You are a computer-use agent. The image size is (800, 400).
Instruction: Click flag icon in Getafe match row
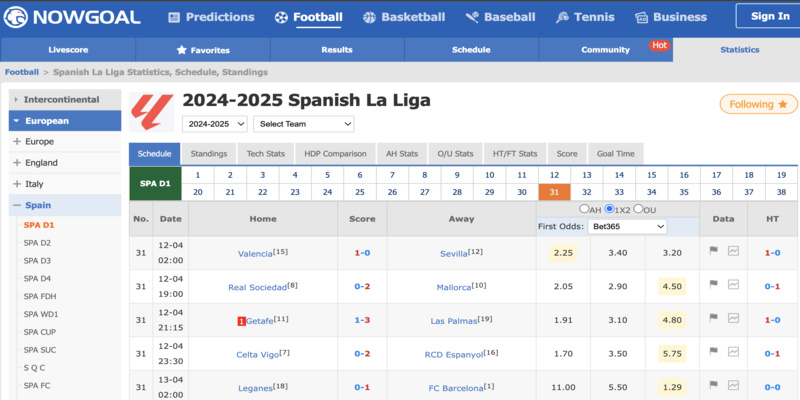[x=714, y=319]
